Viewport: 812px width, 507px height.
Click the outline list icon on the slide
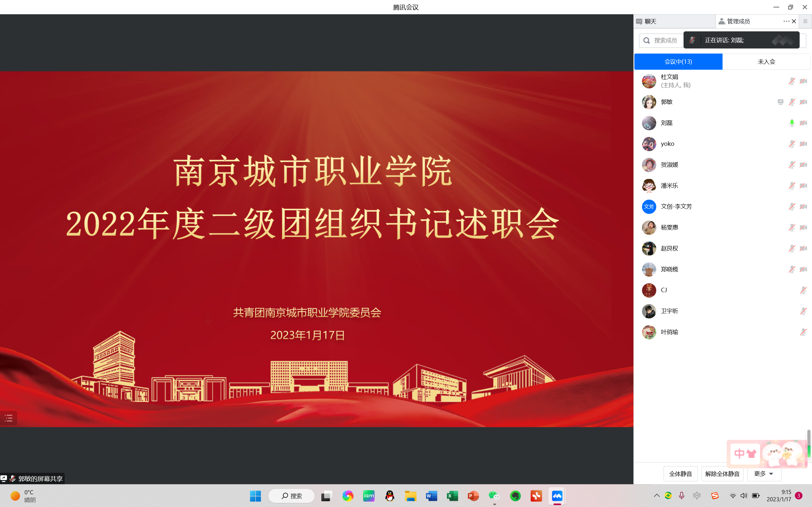coord(9,418)
